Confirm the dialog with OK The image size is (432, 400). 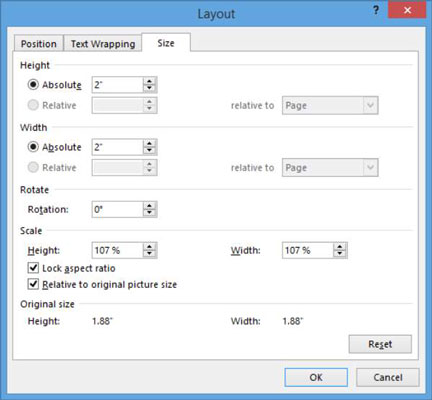316,377
